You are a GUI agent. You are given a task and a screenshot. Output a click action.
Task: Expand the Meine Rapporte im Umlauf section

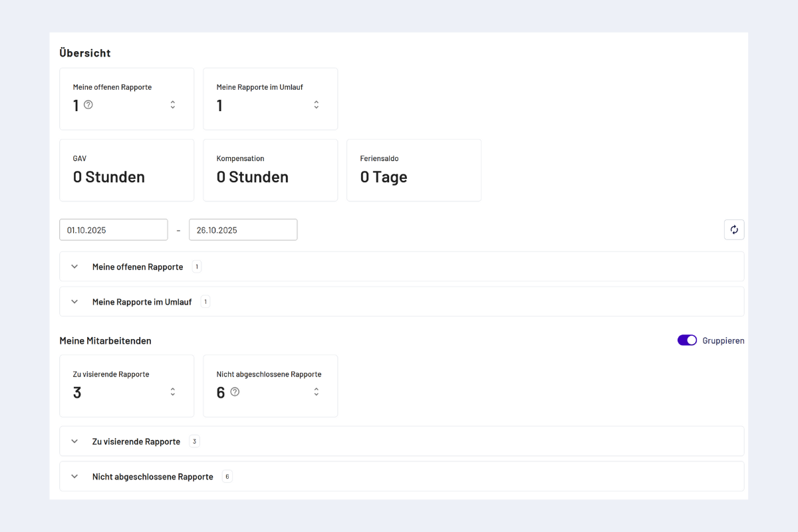[x=74, y=302]
